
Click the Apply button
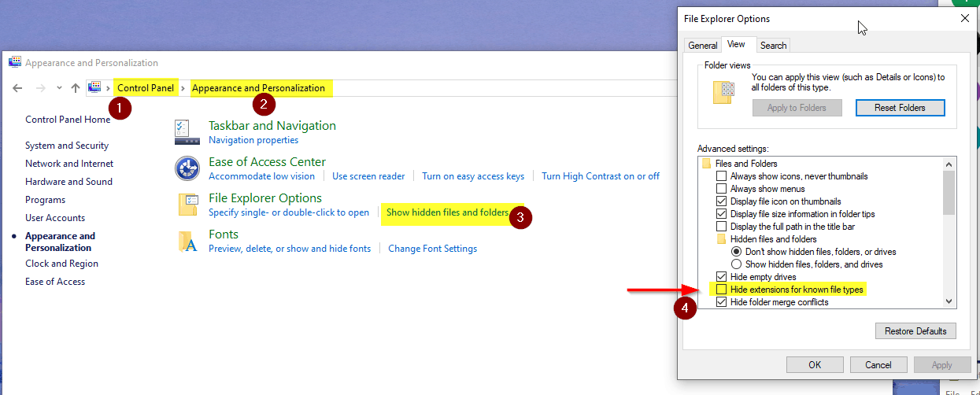(x=941, y=365)
